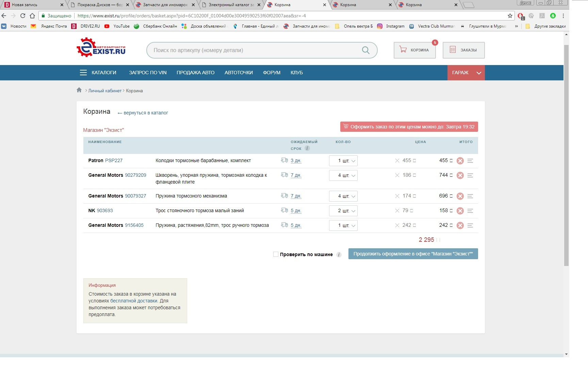Open Опель вектра Б bookmark folder
This screenshot has height=376, width=588.
(x=354, y=26)
